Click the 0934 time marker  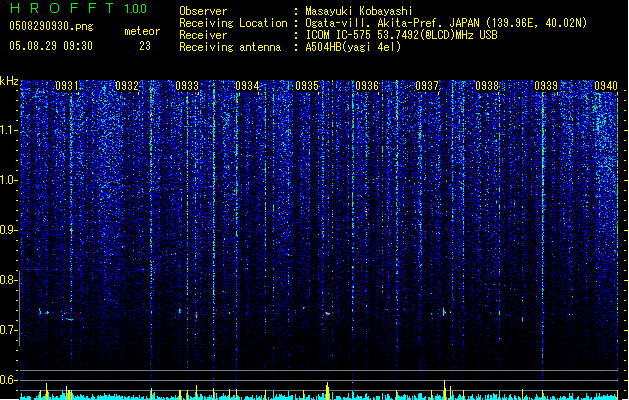pyautogui.click(x=247, y=86)
